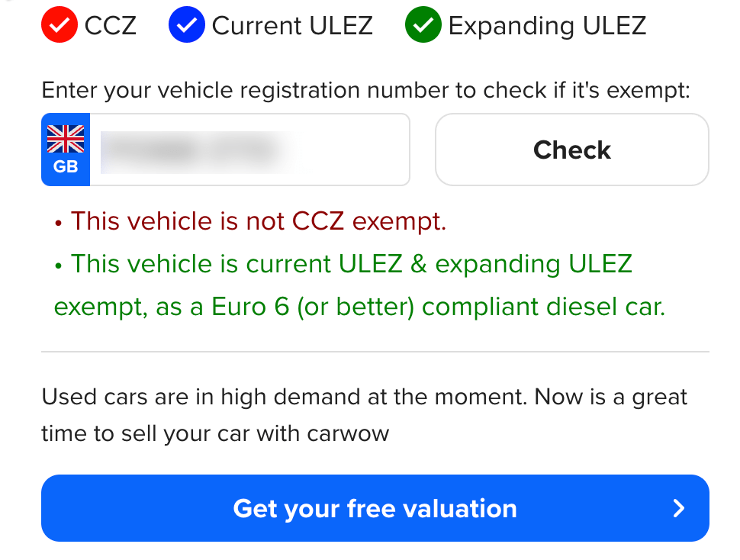
Task: Click the Union Jack flag icon
Action: pos(66,139)
